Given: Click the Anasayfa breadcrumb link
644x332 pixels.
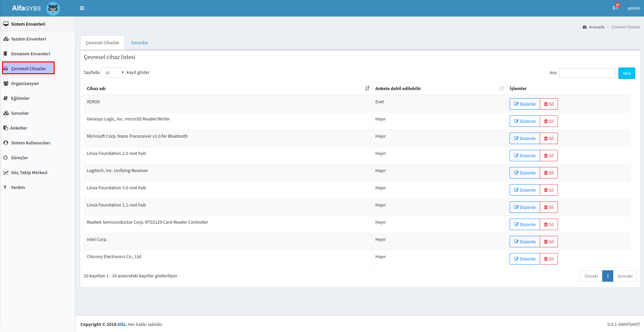Looking at the screenshot, I should [x=596, y=27].
